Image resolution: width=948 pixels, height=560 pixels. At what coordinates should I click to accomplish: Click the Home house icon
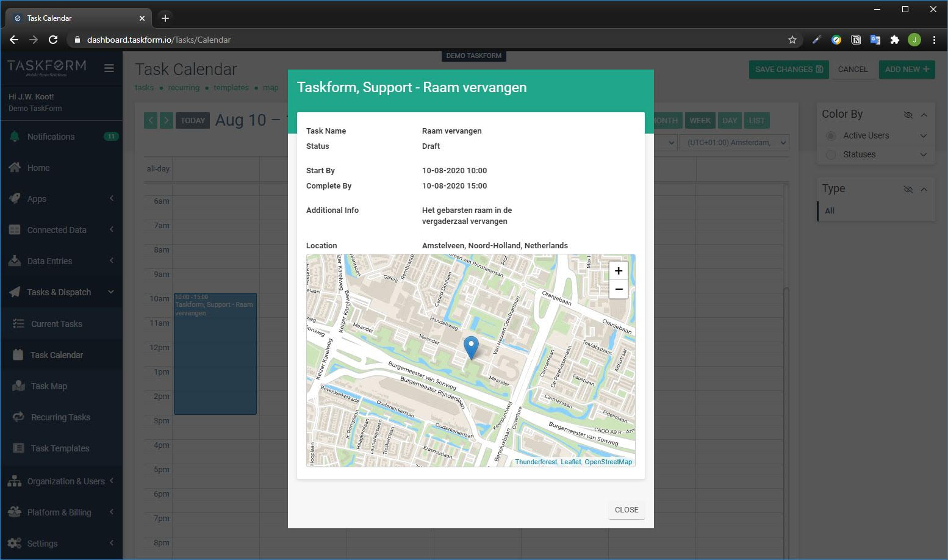click(x=15, y=167)
